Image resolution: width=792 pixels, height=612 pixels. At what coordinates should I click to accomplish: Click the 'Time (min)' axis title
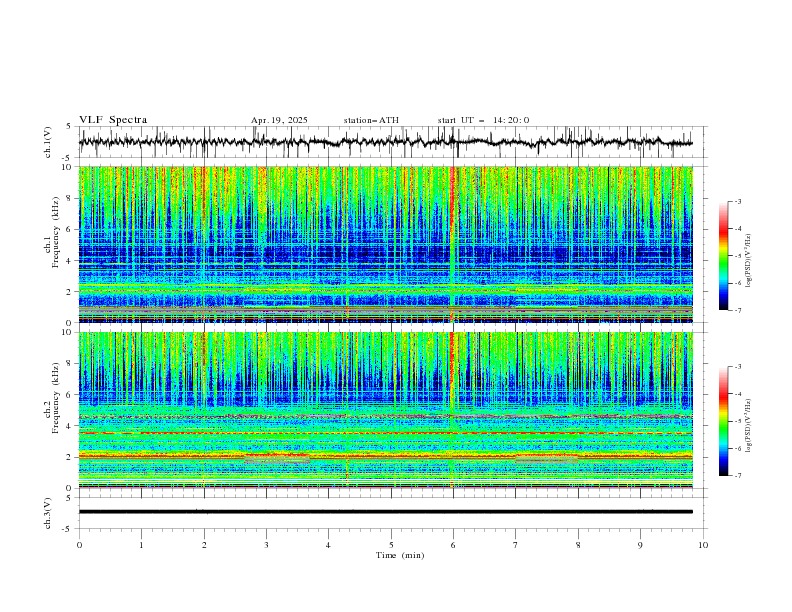[x=400, y=555]
